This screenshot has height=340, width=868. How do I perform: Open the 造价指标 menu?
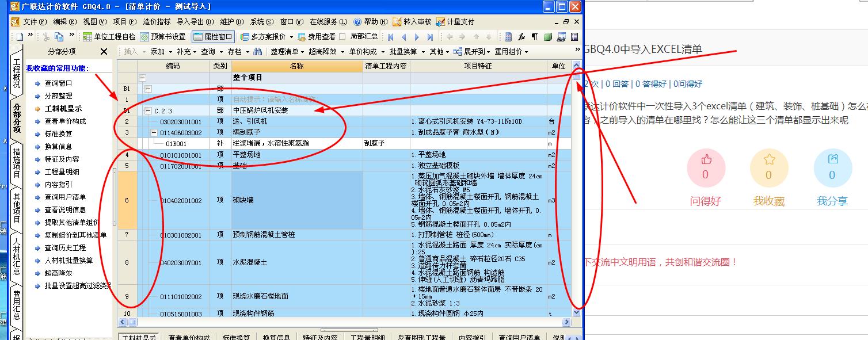157,22
